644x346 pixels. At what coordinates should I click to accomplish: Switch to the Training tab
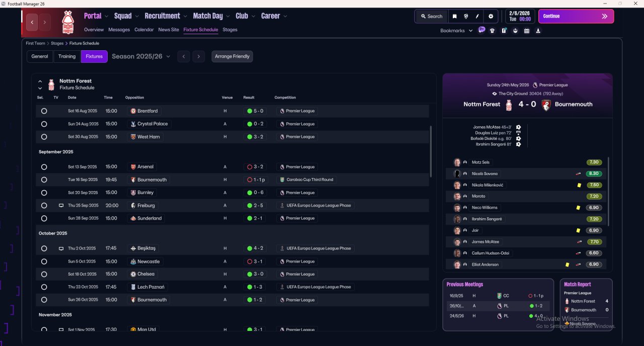pos(67,56)
